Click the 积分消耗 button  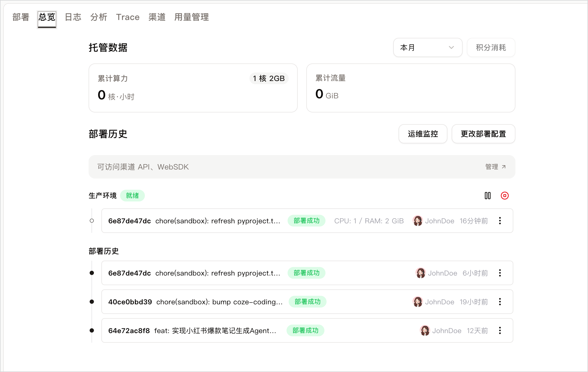coord(491,47)
